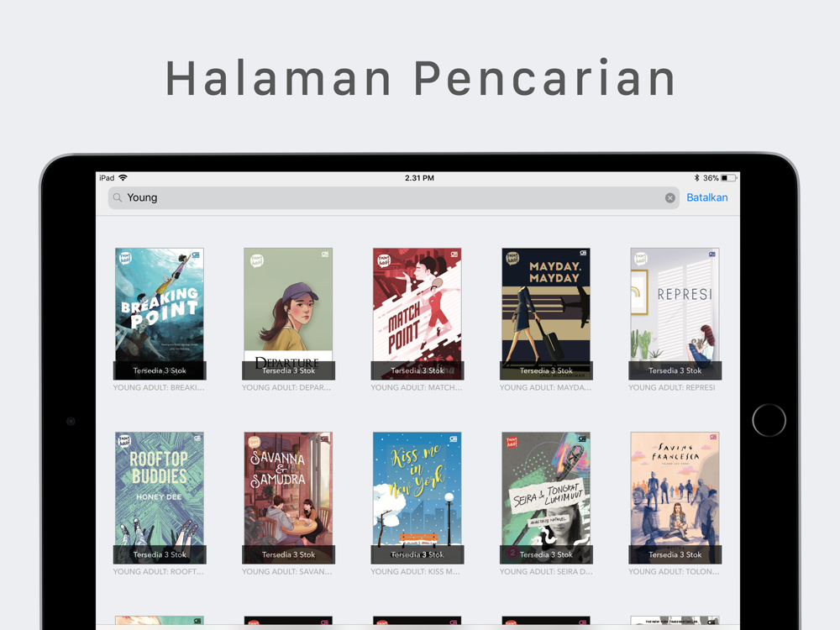The image size is (840, 630).
Task: Select the Match Point book cover
Action: [x=417, y=313]
